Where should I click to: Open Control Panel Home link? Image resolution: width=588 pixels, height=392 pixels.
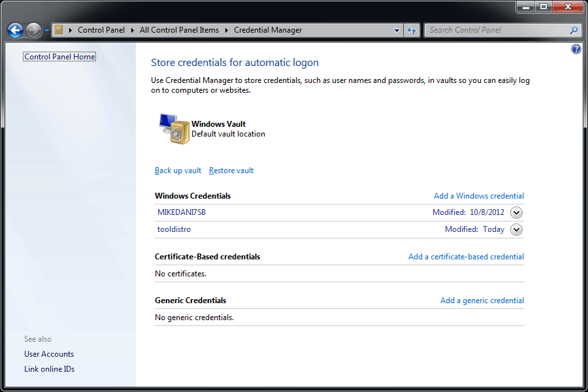pos(59,57)
